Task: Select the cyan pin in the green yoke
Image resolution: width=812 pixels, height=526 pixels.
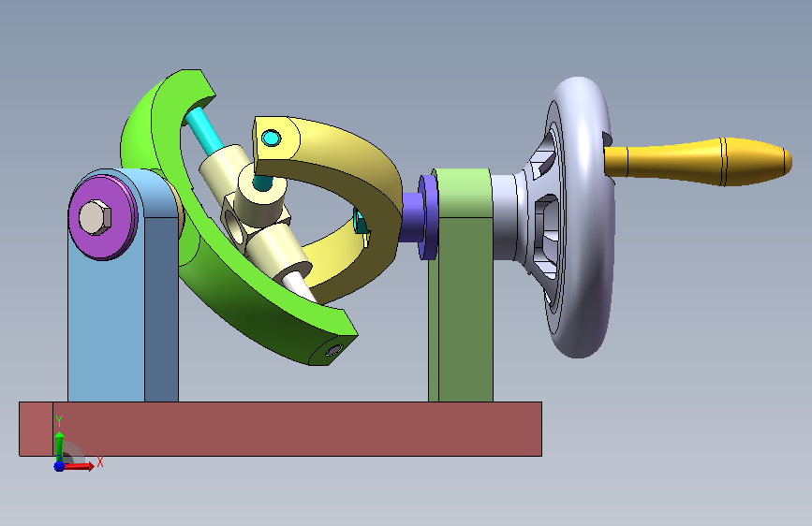Action: (203, 129)
